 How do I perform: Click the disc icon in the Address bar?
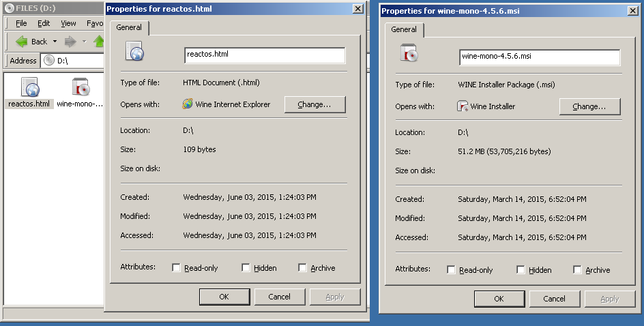(x=49, y=60)
